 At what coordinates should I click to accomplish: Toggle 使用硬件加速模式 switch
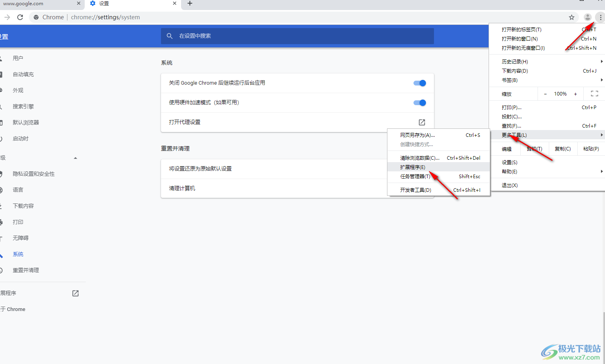point(420,103)
